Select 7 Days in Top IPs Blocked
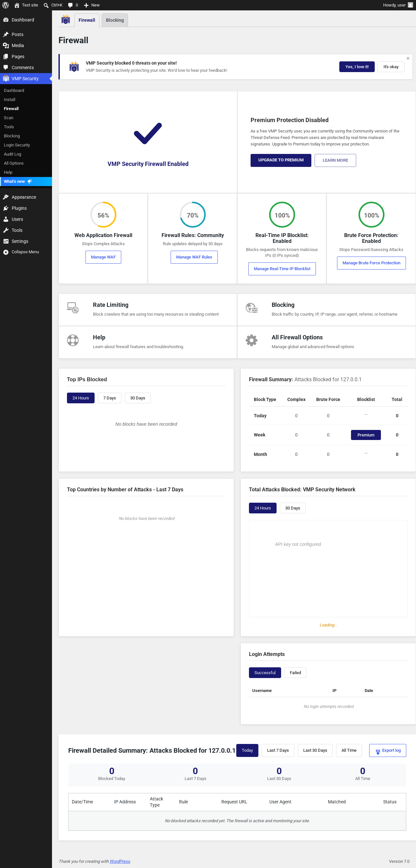The width and height of the screenshot is (416, 868). tap(110, 398)
